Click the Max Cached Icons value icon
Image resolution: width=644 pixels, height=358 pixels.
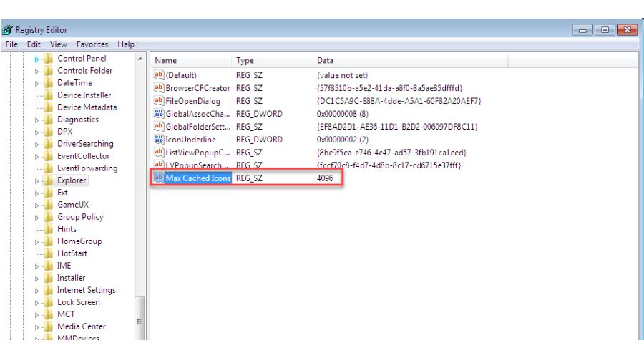coord(159,178)
